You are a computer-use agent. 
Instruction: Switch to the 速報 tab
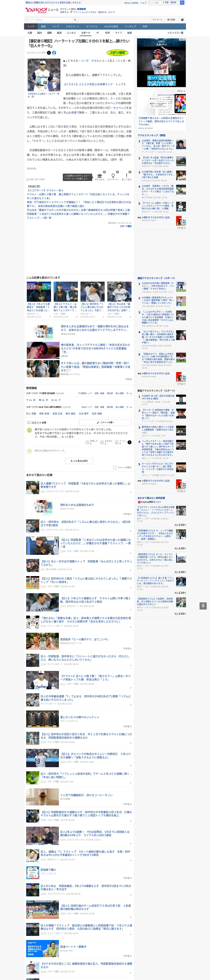(43, 26)
